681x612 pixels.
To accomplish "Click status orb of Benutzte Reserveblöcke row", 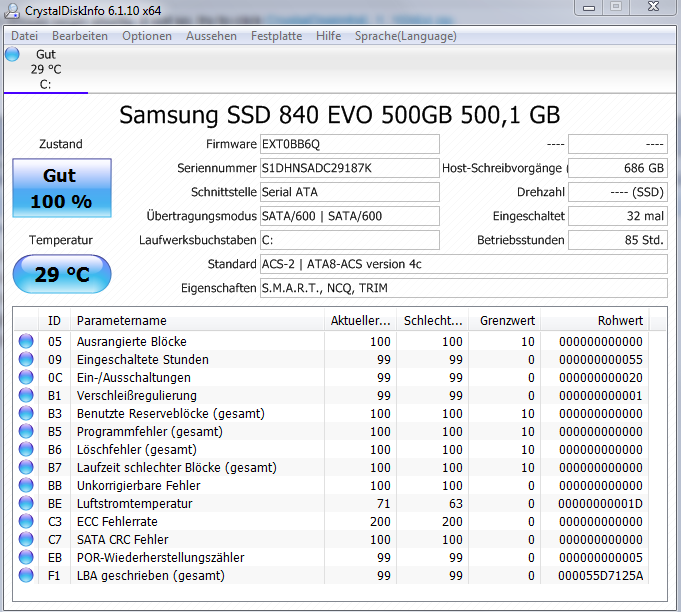I will [x=26, y=414].
